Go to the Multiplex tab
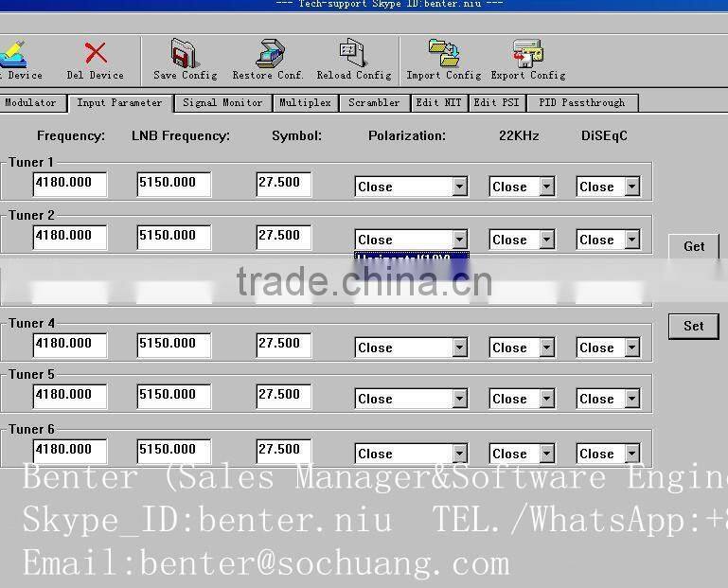Image resolution: width=728 pixels, height=588 pixels. click(306, 102)
